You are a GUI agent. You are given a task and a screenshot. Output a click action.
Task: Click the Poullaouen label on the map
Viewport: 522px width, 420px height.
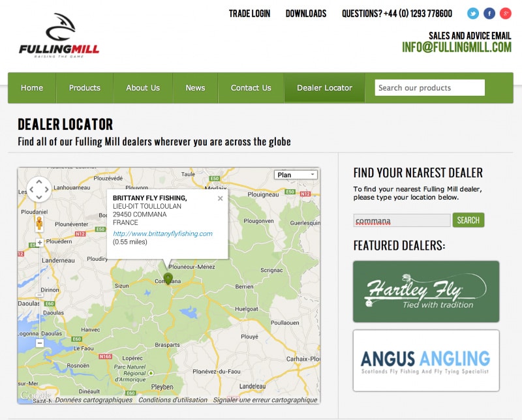point(284,322)
